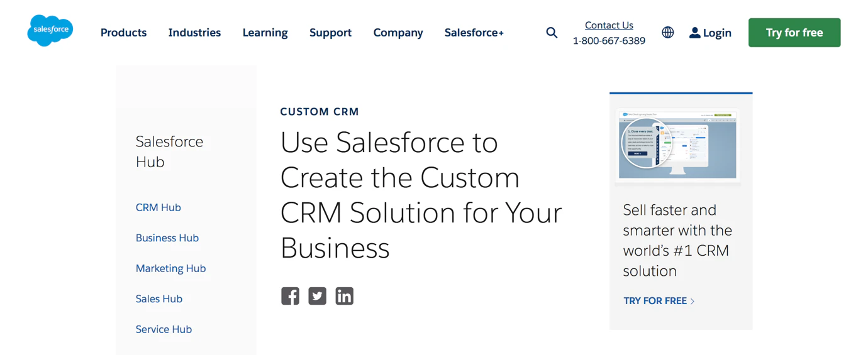Screen dimensions: 868x355
Task: Click the Salesforce cloud logo
Action: 50,30
